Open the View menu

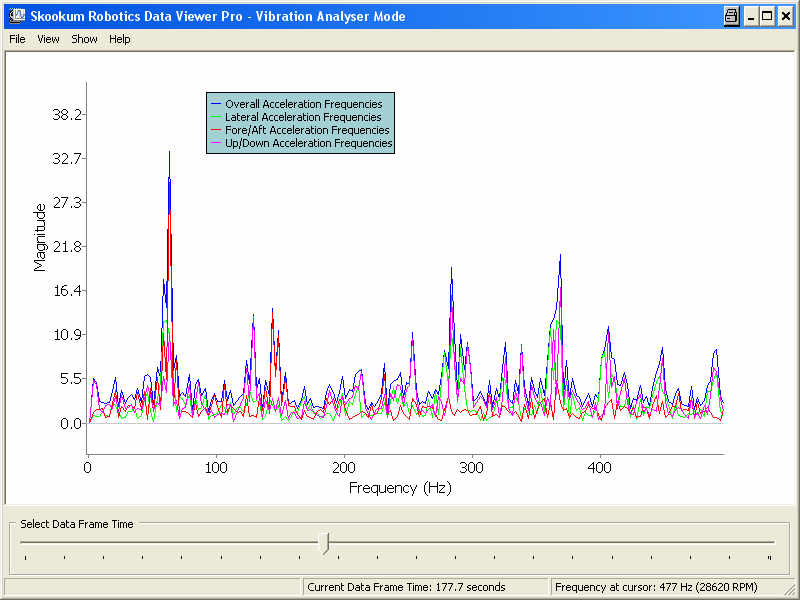[48, 39]
